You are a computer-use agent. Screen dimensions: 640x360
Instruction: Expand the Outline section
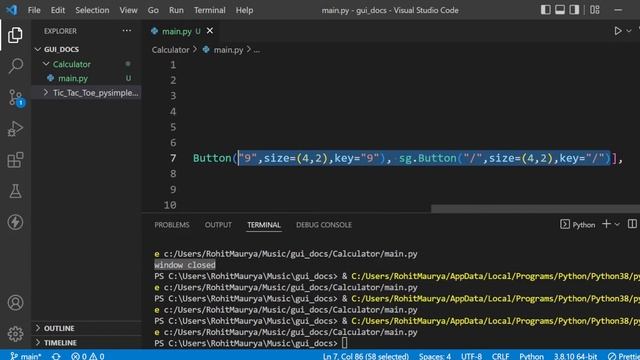tap(87, 328)
